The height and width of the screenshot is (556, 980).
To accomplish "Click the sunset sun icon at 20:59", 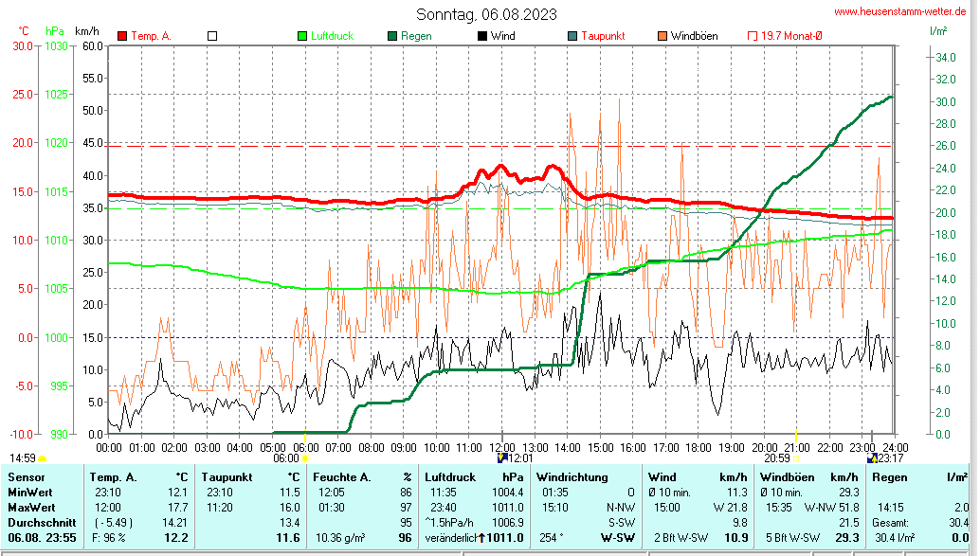I will tap(797, 458).
